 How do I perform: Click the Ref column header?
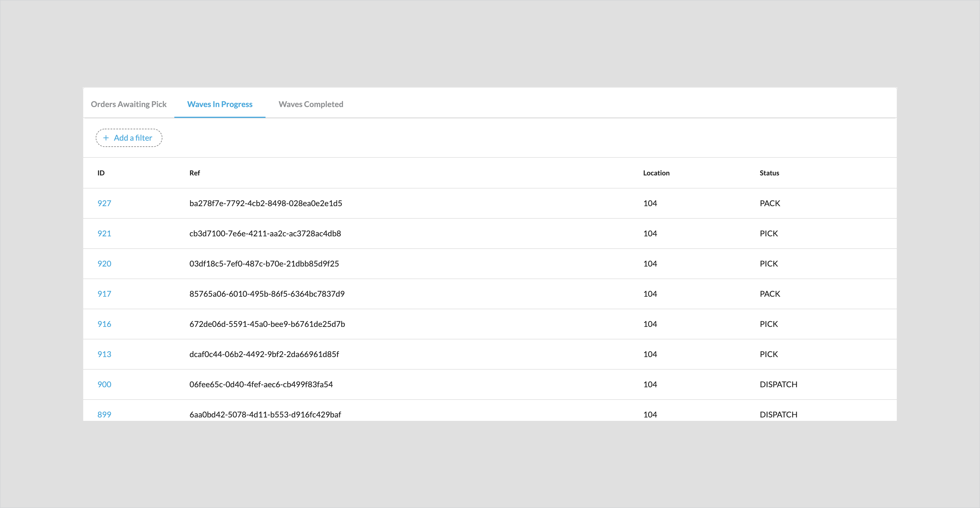tap(194, 173)
